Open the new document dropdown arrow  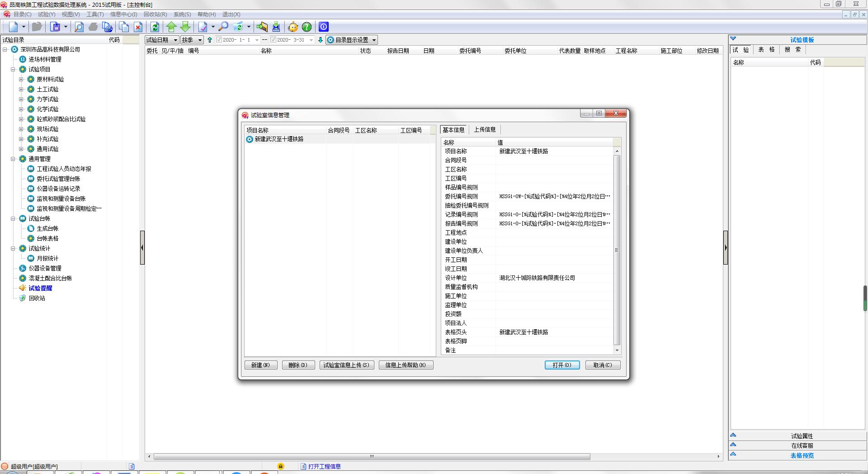click(24, 27)
